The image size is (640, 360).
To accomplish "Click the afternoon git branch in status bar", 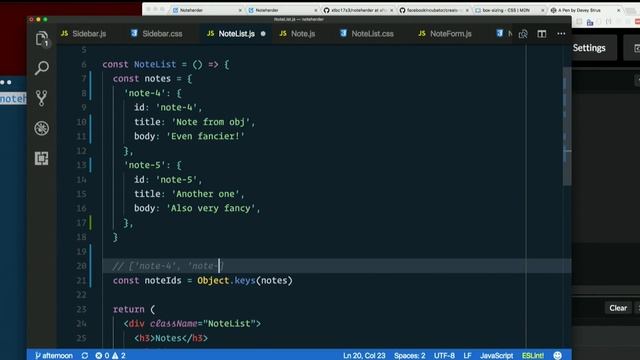I will click(x=53, y=356).
